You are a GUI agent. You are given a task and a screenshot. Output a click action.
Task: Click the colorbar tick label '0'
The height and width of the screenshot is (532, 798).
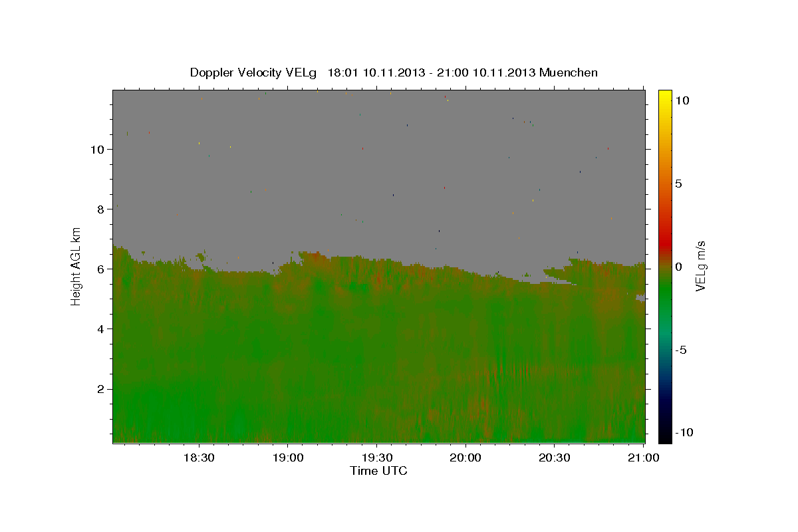click(678, 267)
